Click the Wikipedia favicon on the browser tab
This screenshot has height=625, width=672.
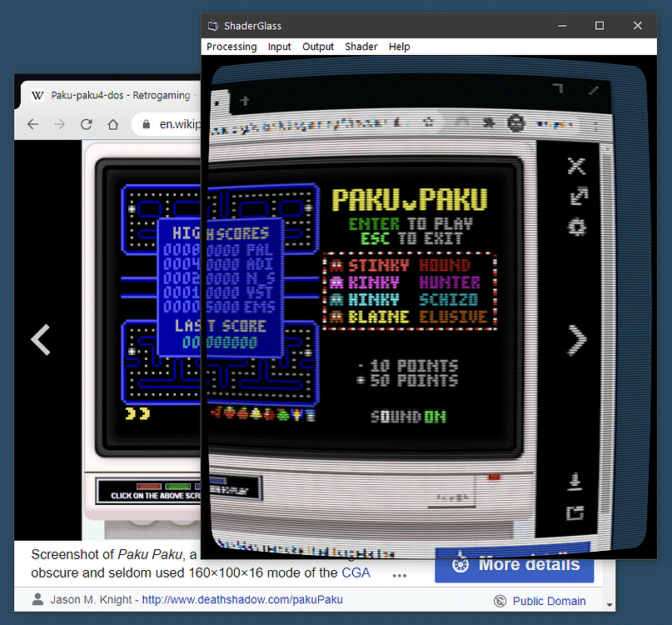click(37, 94)
